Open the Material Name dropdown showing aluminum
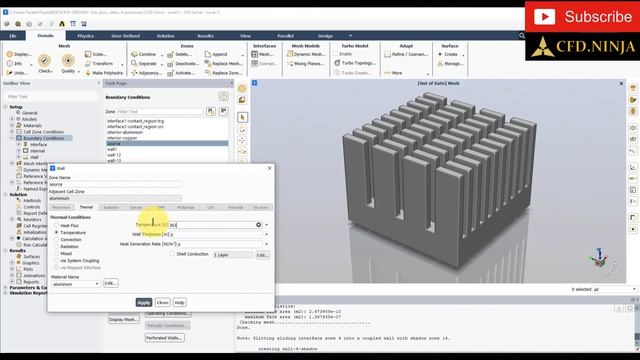 click(x=76, y=284)
